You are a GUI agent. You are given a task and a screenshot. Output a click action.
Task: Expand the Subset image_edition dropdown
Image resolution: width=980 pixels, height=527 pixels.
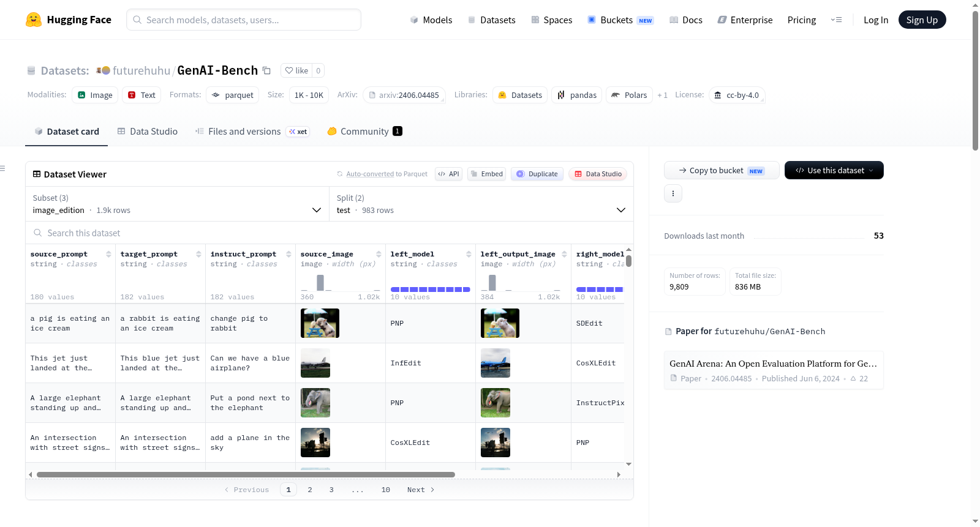177,204
